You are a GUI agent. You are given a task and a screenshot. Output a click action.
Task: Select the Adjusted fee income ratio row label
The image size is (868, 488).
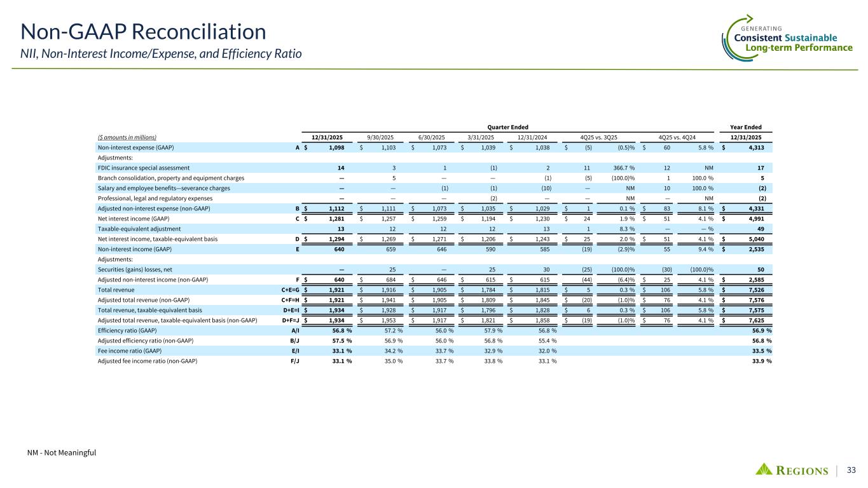(147, 361)
